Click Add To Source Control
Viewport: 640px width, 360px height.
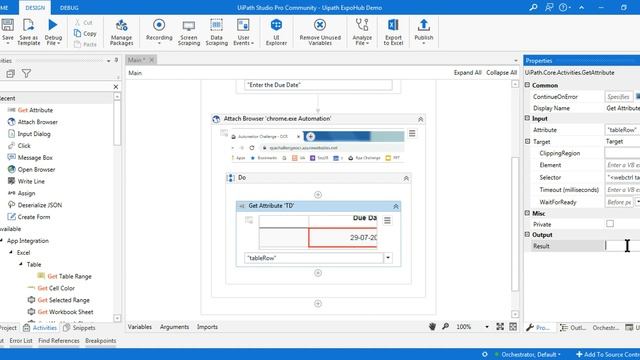pos(608,354)
